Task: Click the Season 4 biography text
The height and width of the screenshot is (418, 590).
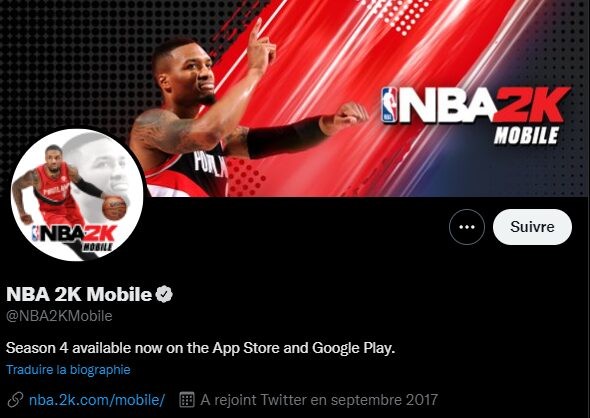Action: click(x=201, y=348)
